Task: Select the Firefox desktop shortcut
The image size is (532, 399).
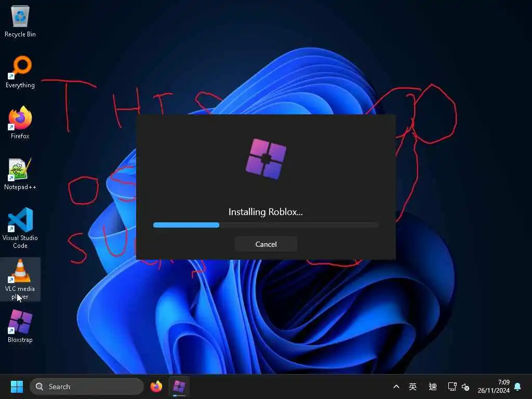Action: [20, 123]
